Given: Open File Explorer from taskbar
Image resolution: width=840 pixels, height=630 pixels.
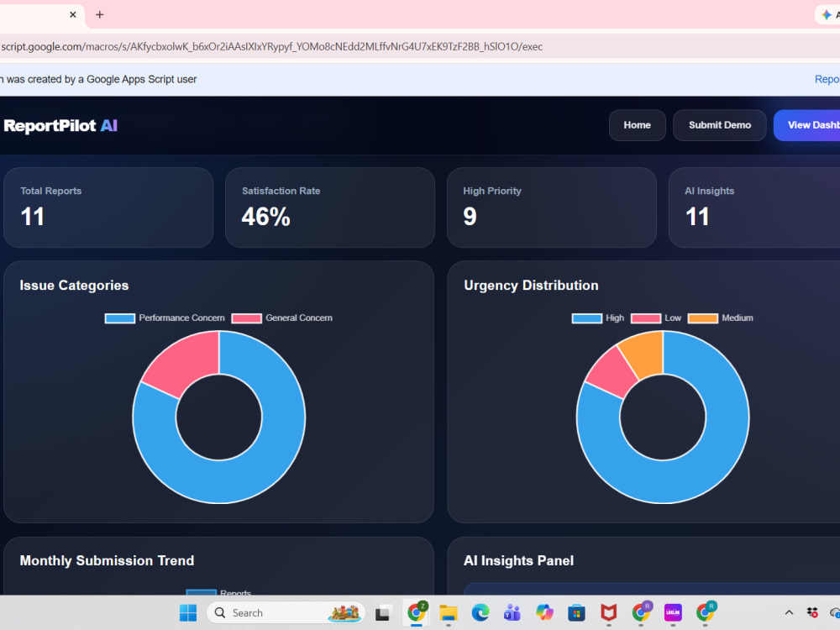Looking at the screenshot, I should pos(449,612).
